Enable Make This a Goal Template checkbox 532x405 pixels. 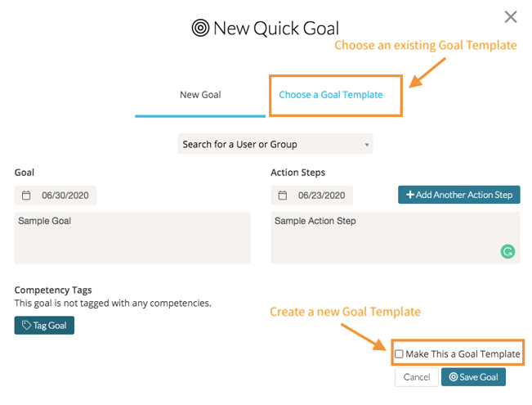pos(399,354)
